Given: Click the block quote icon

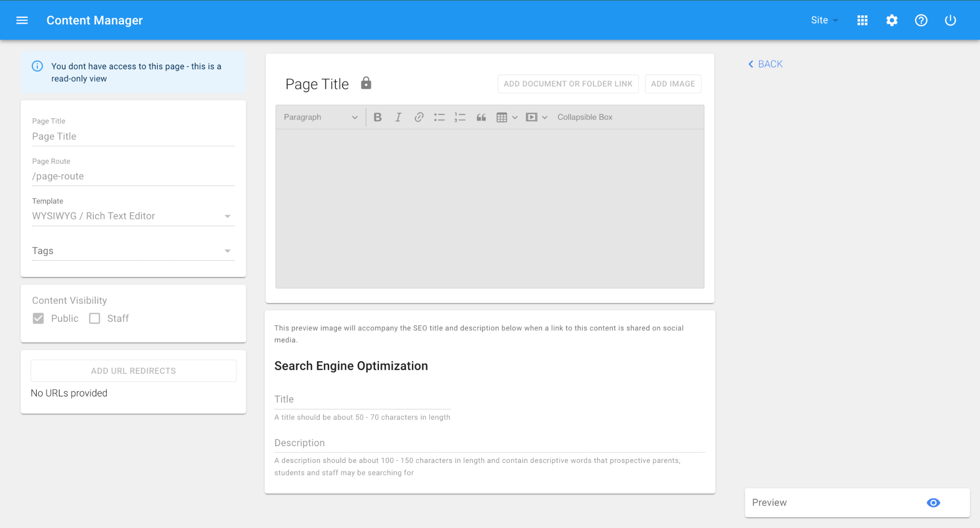Looking at the screenshot, I should [481, 117].
